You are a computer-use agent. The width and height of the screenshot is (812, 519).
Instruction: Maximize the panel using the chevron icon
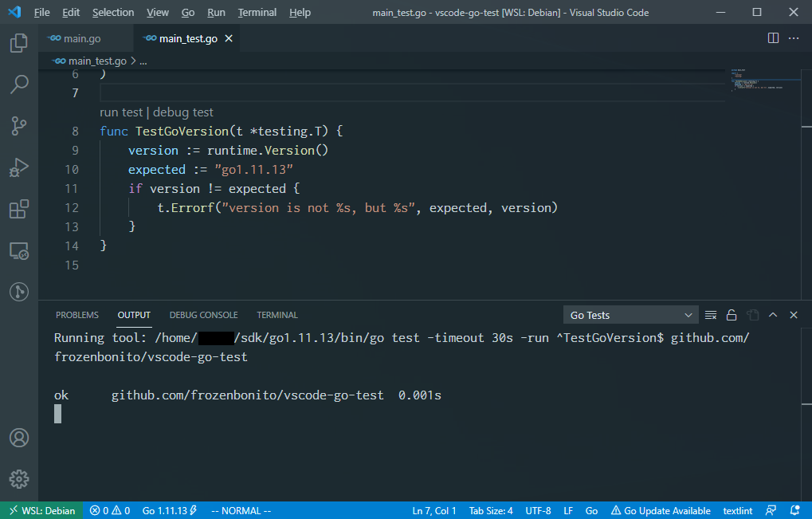[x=772, y=314]
